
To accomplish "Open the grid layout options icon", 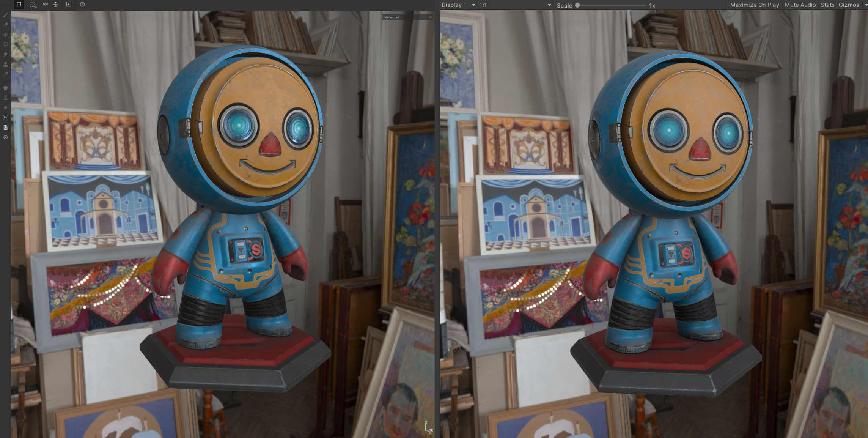I will tap(33, 5).
